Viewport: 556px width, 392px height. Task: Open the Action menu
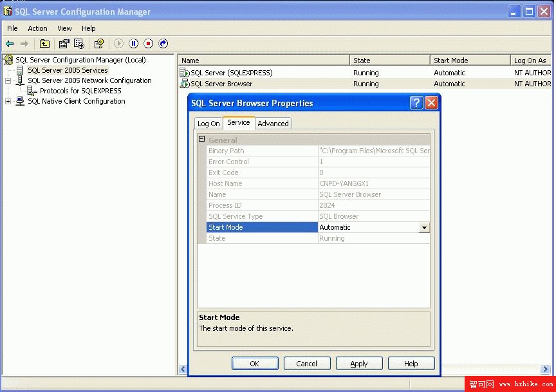point(37,28)
